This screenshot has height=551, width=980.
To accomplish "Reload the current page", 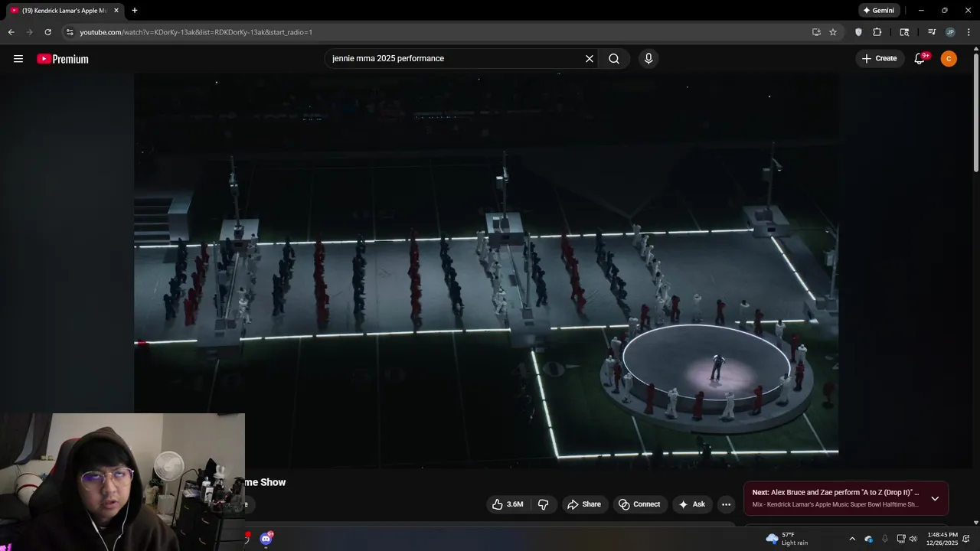I will [47, 32].
